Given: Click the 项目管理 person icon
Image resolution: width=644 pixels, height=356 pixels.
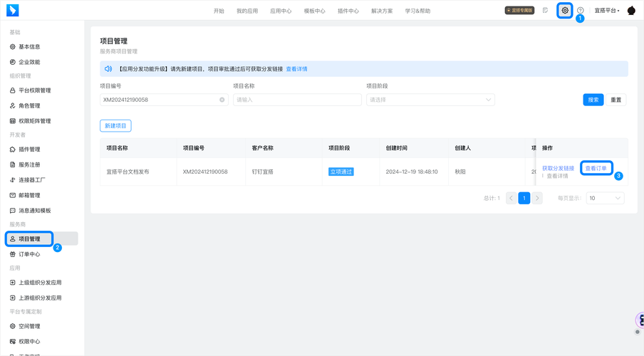Looking at the screenshot, I should tap(12, 239).
